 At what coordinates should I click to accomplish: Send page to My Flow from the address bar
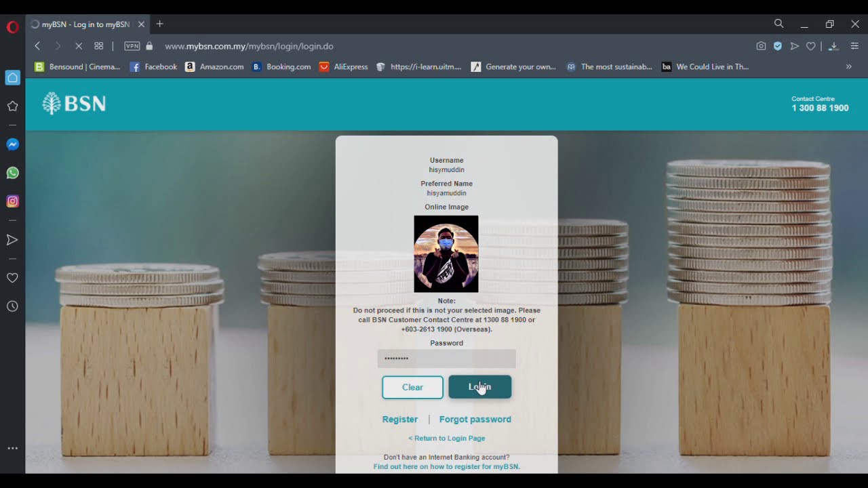pos(794,46)
